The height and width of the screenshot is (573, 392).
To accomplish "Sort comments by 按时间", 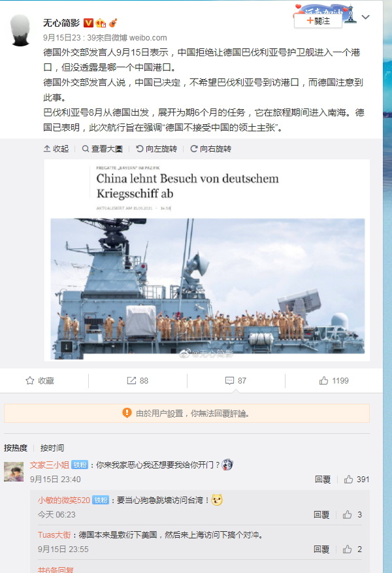I will tap(52, 448).
